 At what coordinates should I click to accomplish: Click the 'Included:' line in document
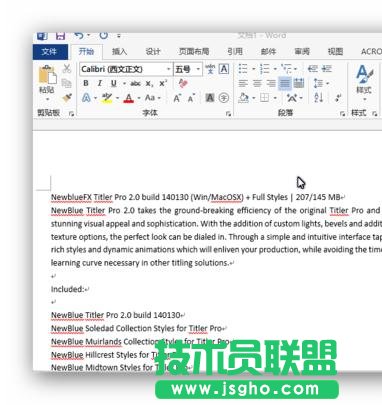click(x=67, y=289)
